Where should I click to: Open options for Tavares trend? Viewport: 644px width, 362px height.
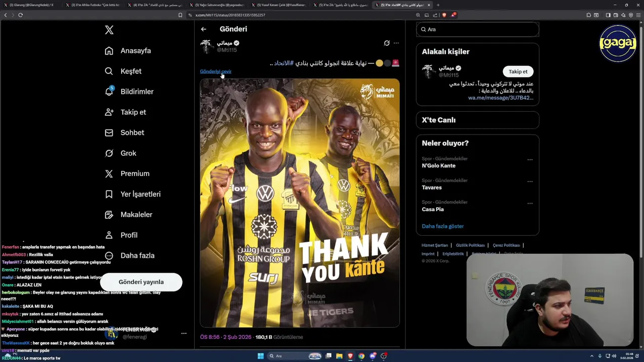pyautogui.click(x=530, y=182)
